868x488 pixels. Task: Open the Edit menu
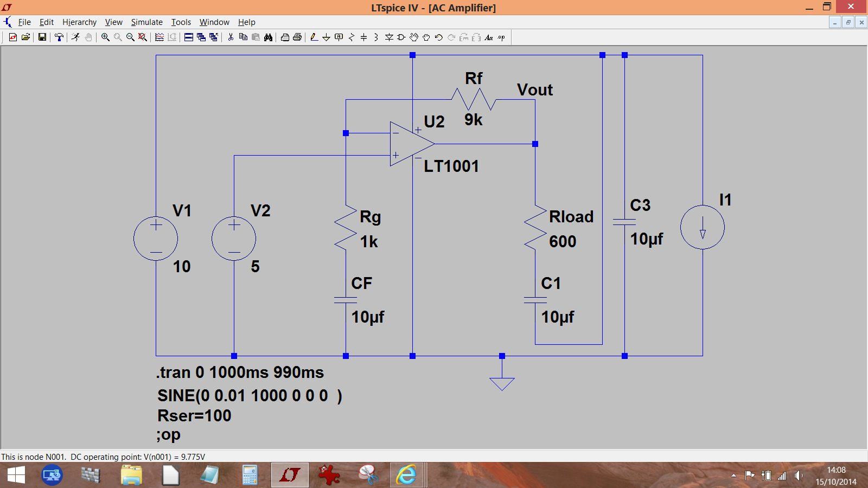tap(47, 22)
